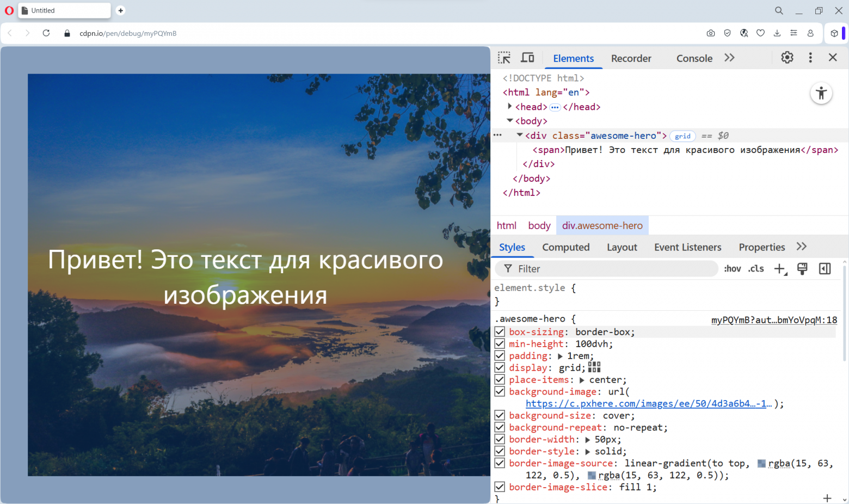The height and width of the screenshot is (504, 849).
Task: Disable the min-height property checkbox
Action: click(500, 343)
